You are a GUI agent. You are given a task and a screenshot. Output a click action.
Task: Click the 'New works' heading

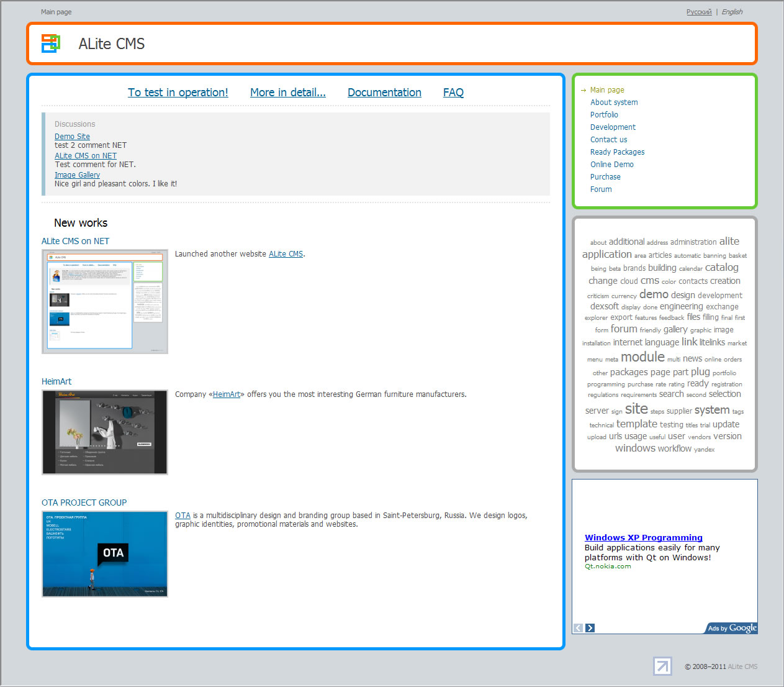pos(81,222)
